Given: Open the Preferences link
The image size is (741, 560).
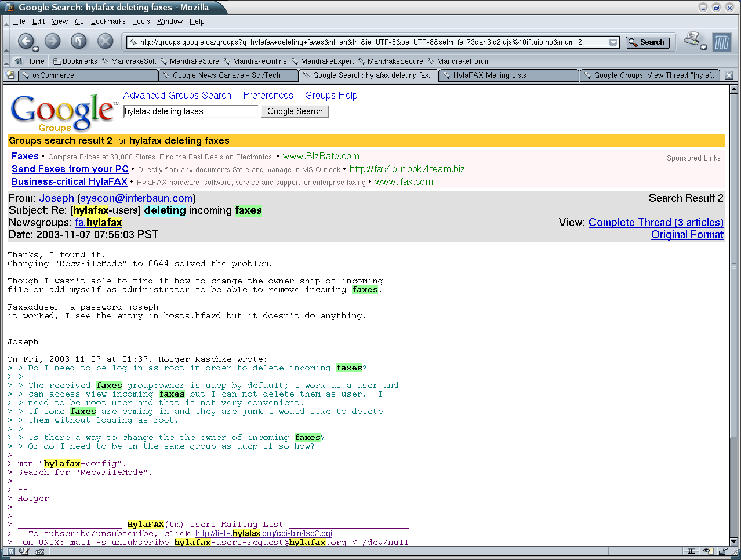Looking at the screenshot, I should pos(268,96).
